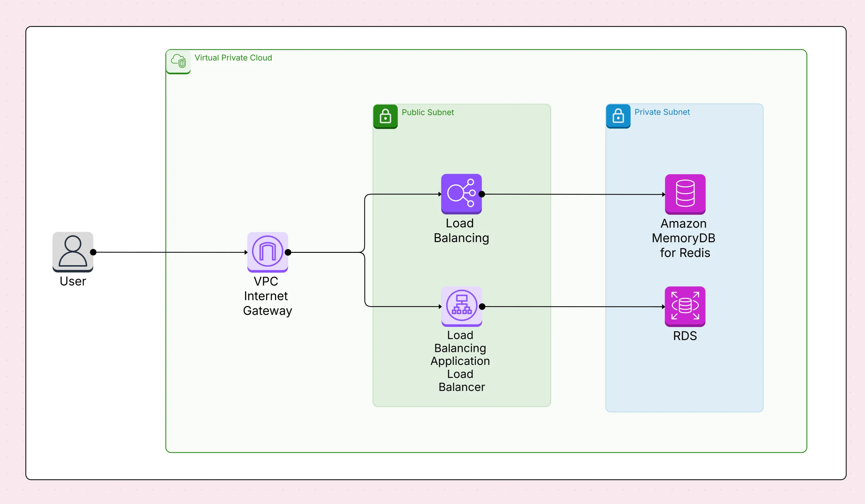
Task: Select the connector dot beside top Load Balancing
Action: [x=482, y=194]
